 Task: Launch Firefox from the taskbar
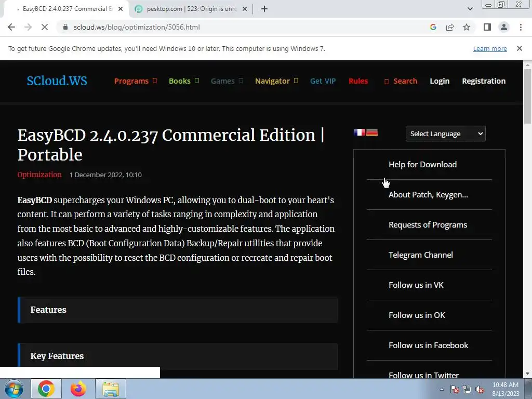78,389
